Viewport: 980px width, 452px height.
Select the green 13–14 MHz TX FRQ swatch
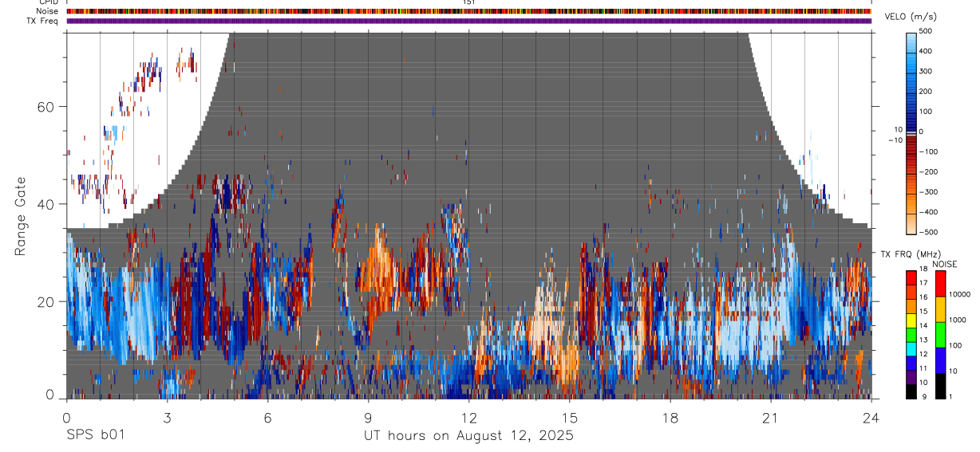pyautogui.click(x=911, y=334)
